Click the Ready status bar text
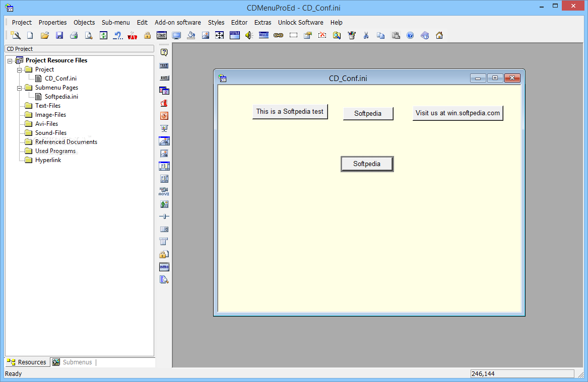The height and width of the screenshot is (382, 588). (x=14, y=374)
